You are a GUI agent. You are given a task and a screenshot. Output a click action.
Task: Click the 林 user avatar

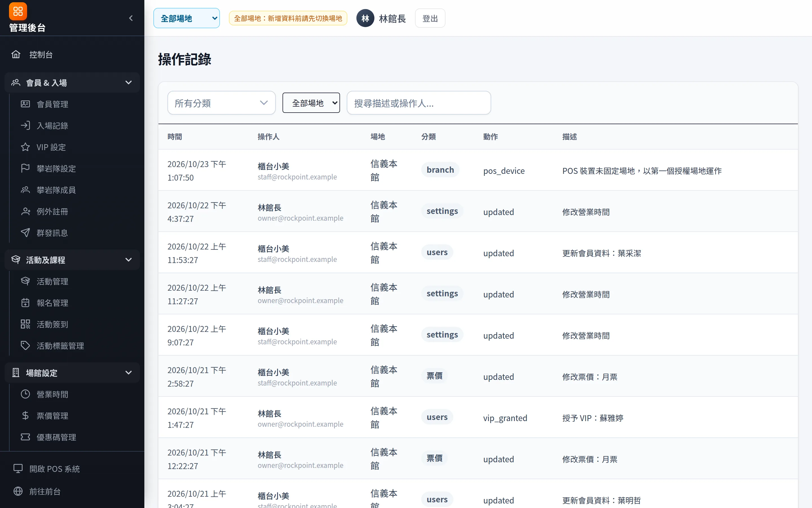tap(365, 18)
